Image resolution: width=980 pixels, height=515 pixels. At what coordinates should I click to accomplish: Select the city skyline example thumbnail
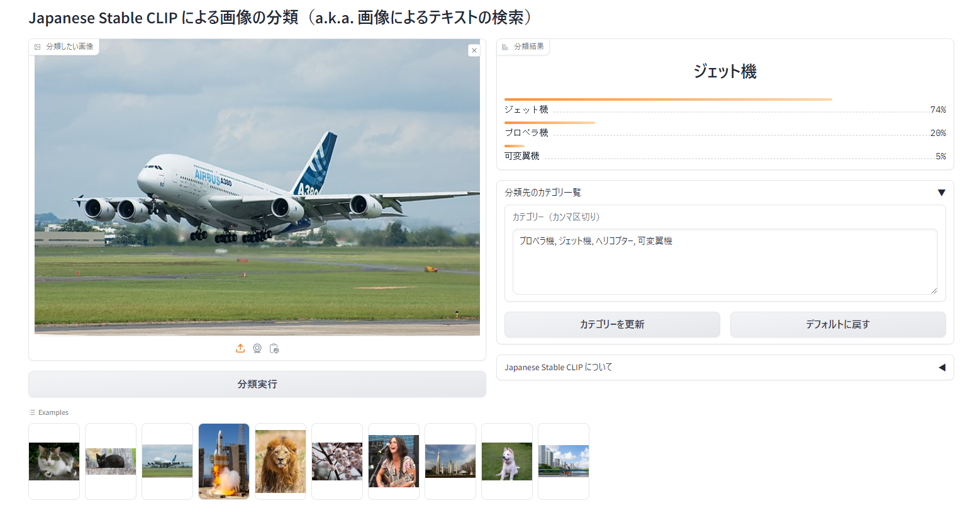(x=564, y=461)
